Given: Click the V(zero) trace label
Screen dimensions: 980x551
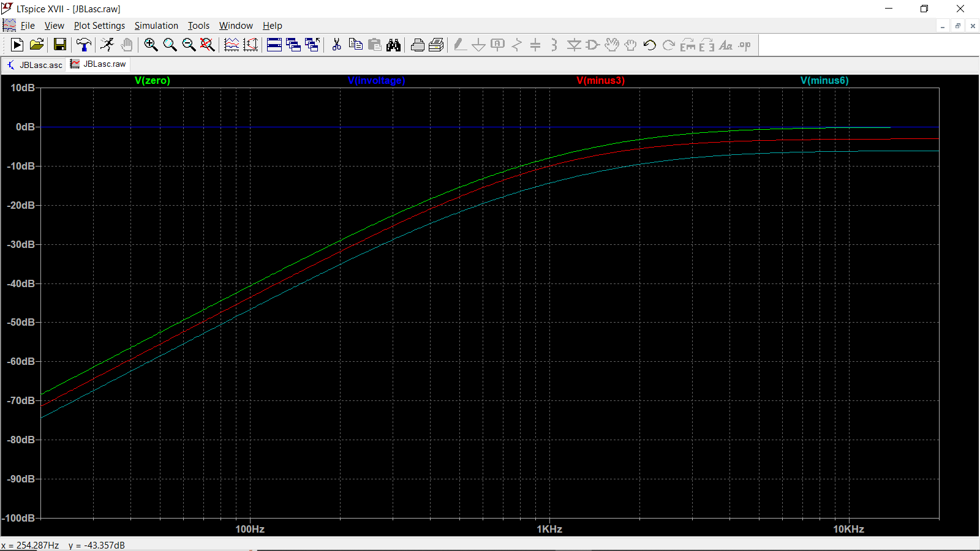Looking at the screenshot, I should tap(153, 81).
